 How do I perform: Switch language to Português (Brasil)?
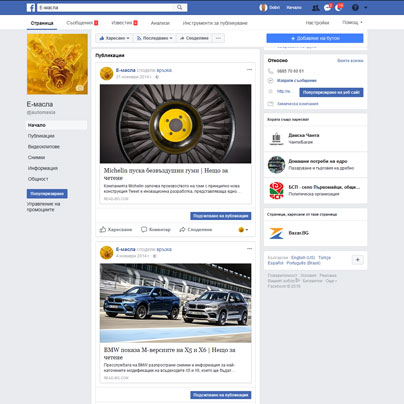point(304,263)
